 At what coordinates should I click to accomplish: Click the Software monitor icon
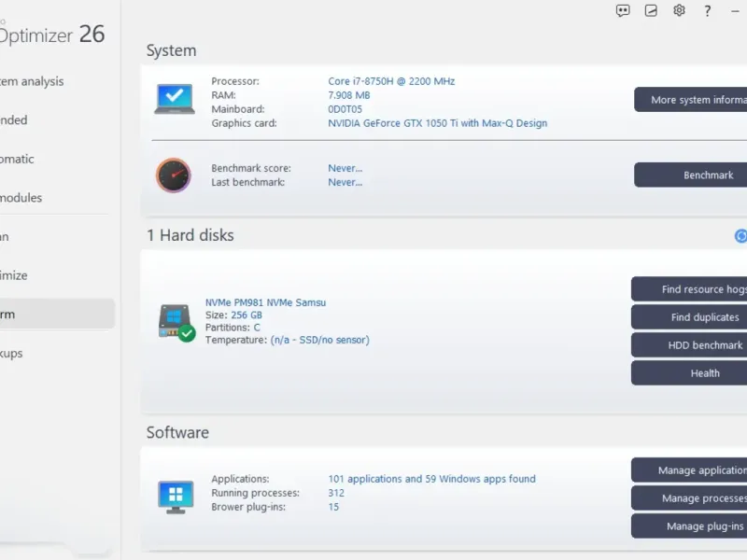pyautogui.click(x=176, y=497)
